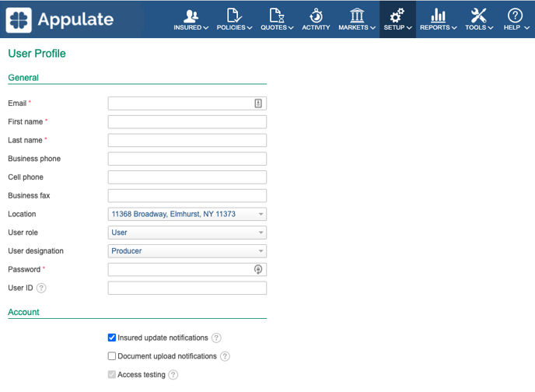Open the Activity stopwatch icon
Viewport: 535px width, 392px height.
click(x=316, y=16)
